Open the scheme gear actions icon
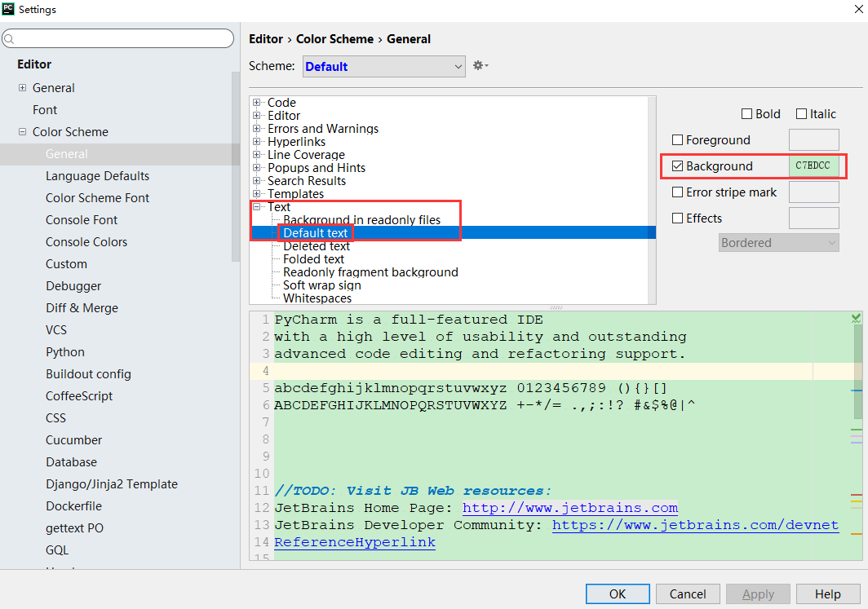The width and height of the screenshot is (868, 609). (480, 66)
